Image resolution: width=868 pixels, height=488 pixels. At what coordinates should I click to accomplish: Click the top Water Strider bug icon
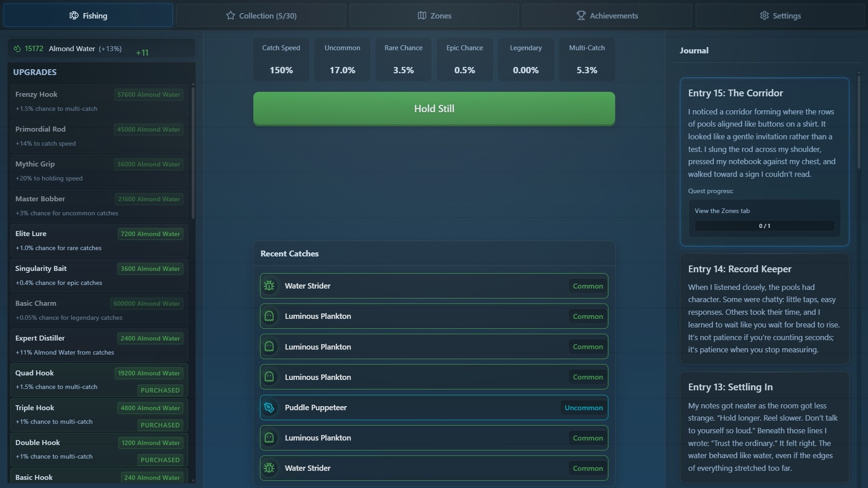click(269, 286)
